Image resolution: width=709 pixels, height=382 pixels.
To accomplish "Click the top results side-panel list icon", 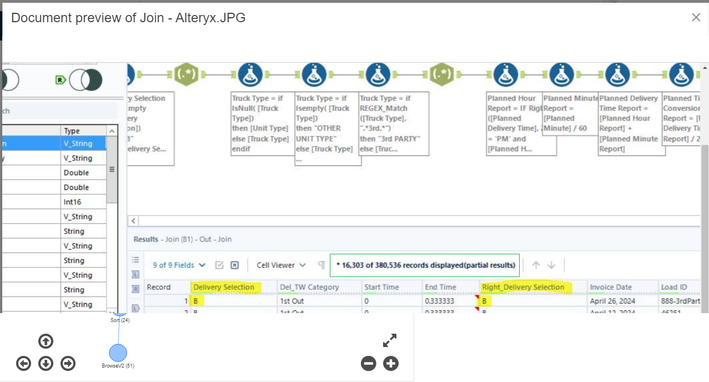I will coord(135,260).
